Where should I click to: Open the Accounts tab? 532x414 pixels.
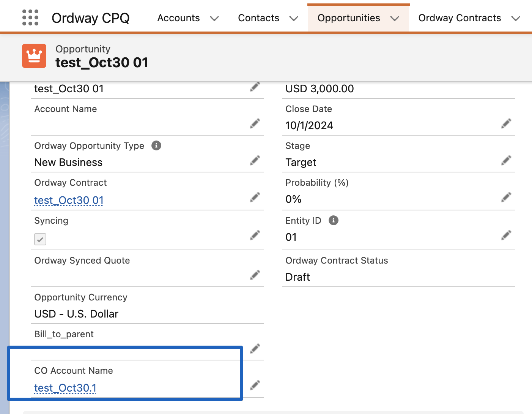pyautogui.click(x=178, y=18)
